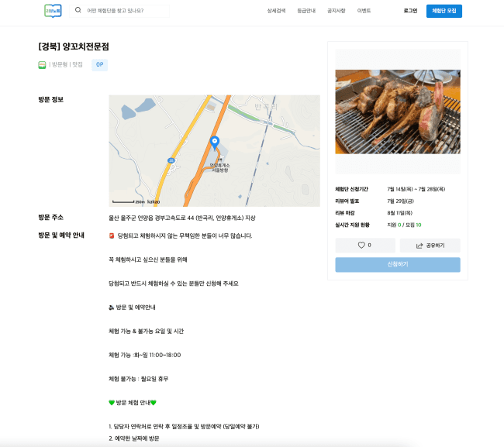
Task: Open the site logo home link
Action: 53,11
